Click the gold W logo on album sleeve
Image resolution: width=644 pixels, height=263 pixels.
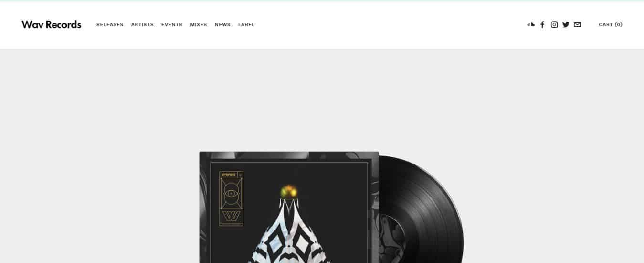[x=231, y=216]
